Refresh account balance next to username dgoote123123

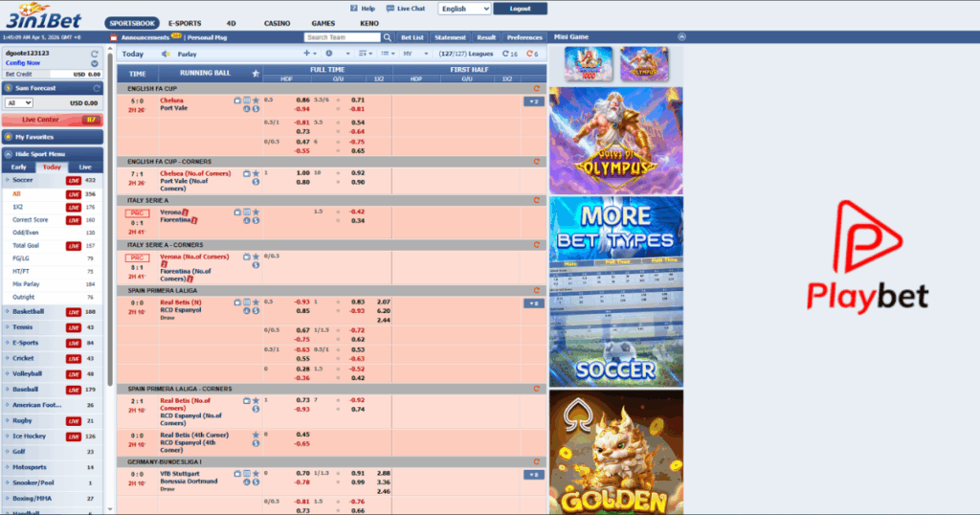(95, 54)
